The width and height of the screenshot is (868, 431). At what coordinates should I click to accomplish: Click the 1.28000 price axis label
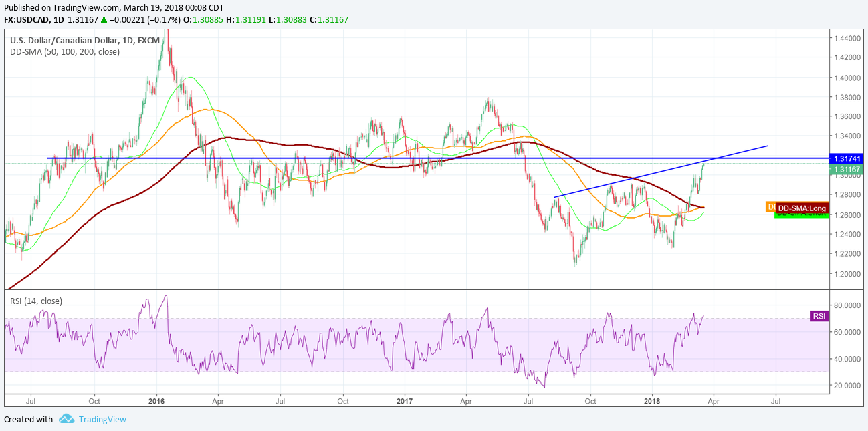click(848, 195)
